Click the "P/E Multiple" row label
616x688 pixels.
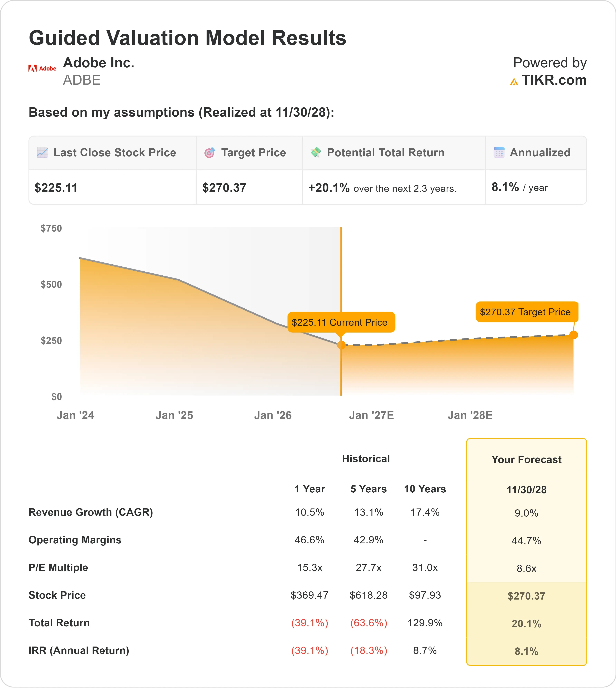click(59, 567)
